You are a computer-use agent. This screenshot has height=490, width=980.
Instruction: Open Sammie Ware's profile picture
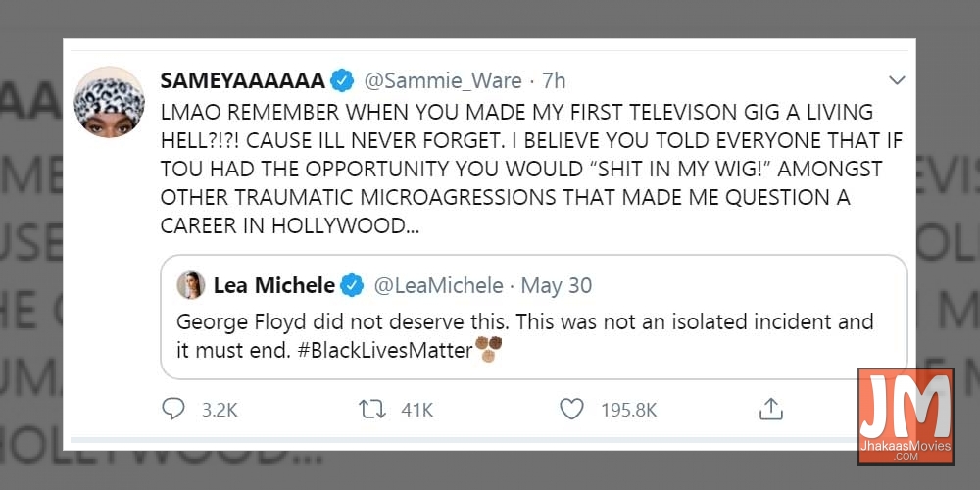click(x=109, y=101)
